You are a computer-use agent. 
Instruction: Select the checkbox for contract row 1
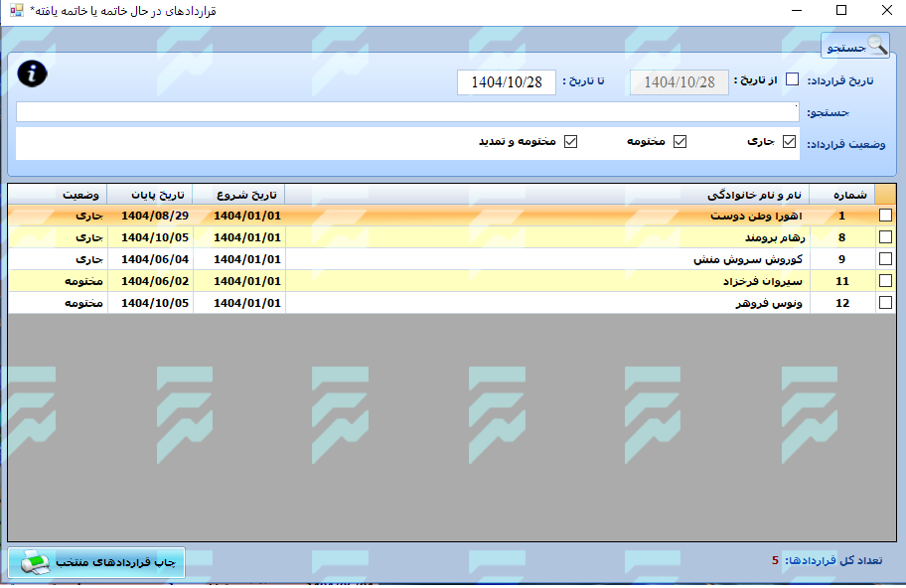(885, 216)
